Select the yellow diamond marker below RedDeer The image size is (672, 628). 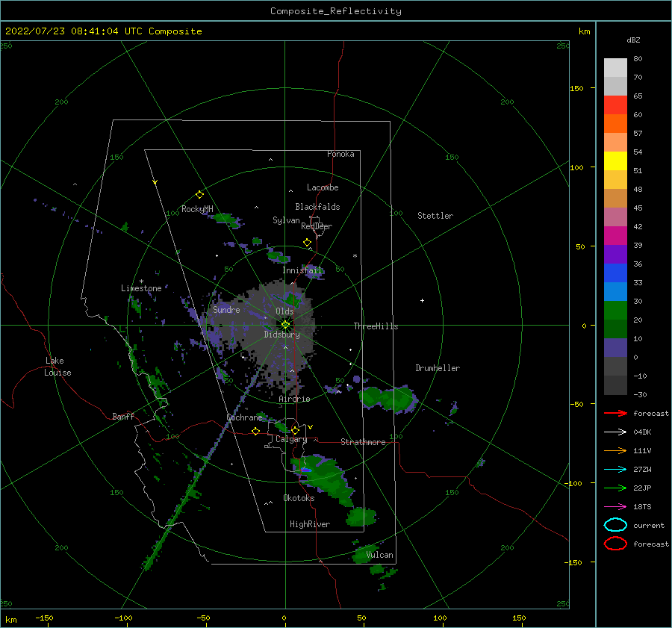pos(307,243)
